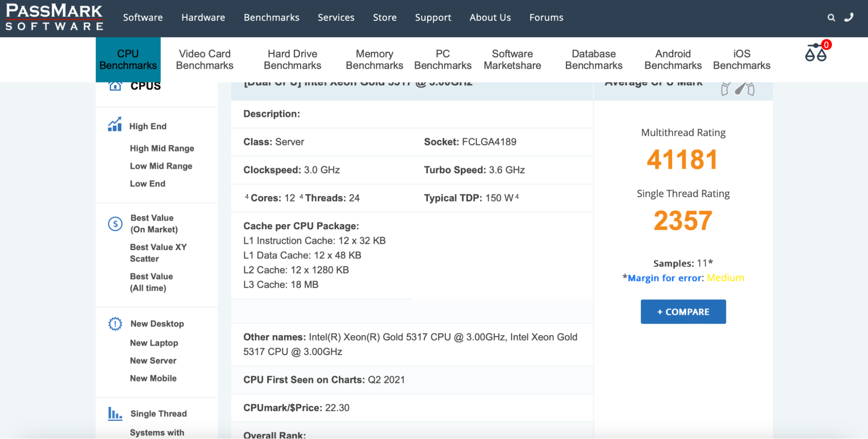Open iOS Benchmarks tab

(x=742, y=59)
